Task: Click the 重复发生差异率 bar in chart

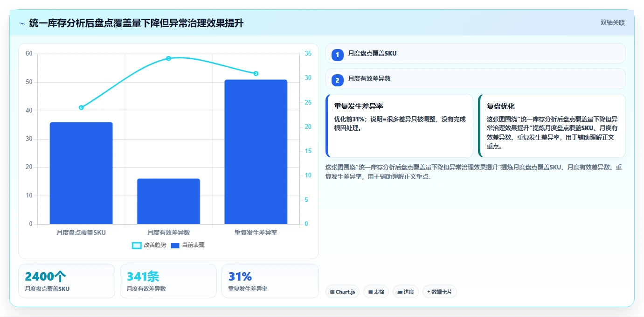Action: (256, 152)
